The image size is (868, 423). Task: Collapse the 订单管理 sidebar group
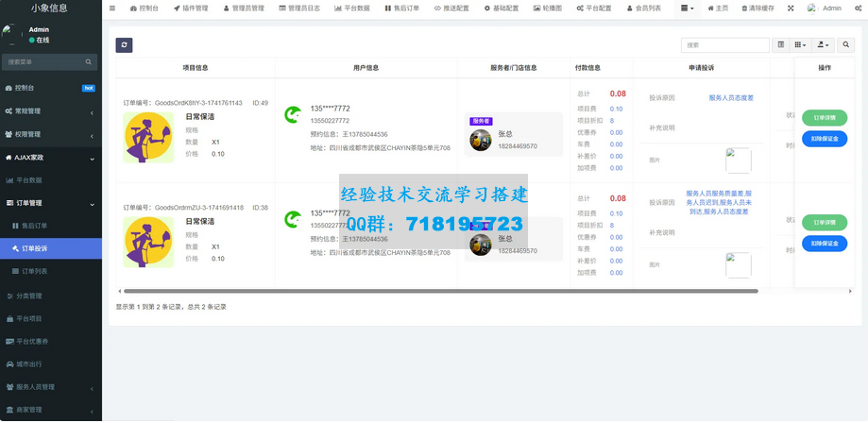pyautogui.click(x=51, y=203)
